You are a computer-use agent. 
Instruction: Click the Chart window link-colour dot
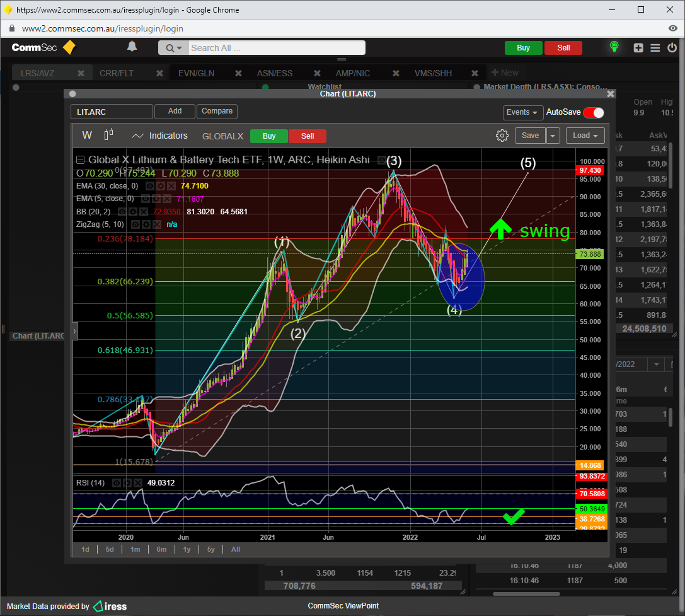72,93
